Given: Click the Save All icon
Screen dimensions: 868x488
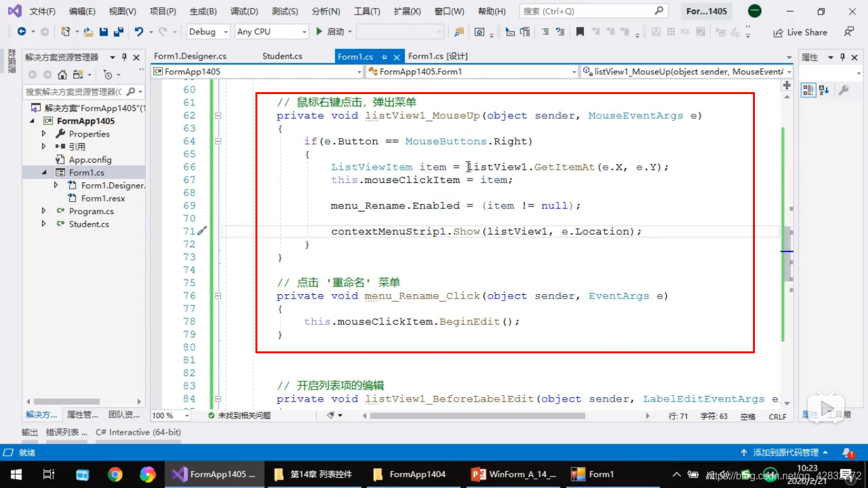Looking at the screenshot, I should click(119, 32).
